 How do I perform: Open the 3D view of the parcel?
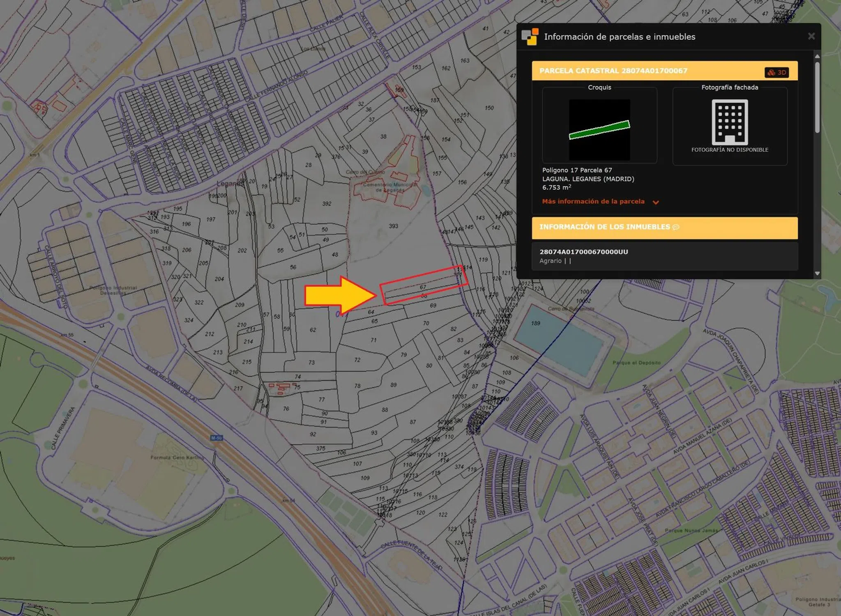coord(776,72)
